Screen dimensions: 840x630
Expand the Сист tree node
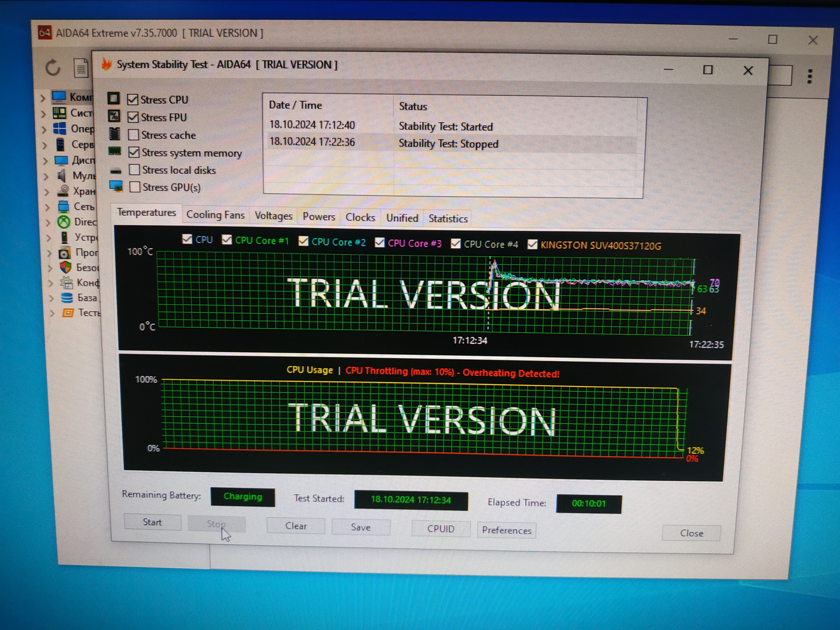coord(43,114)
